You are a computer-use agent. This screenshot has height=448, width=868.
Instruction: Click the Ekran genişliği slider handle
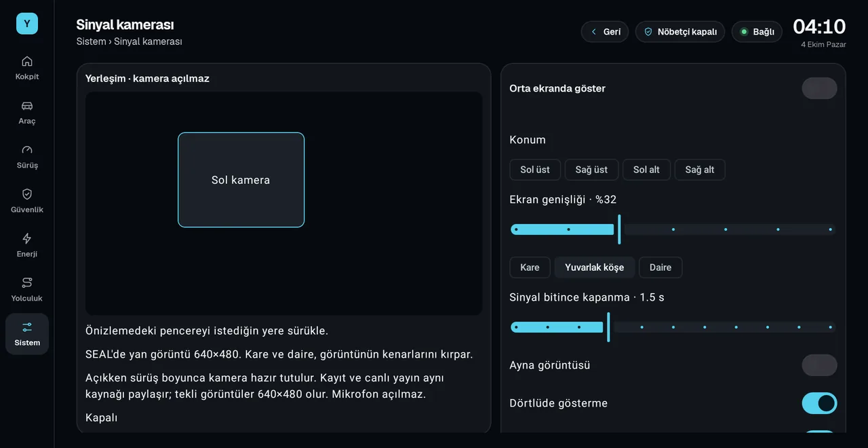(619, 229)
